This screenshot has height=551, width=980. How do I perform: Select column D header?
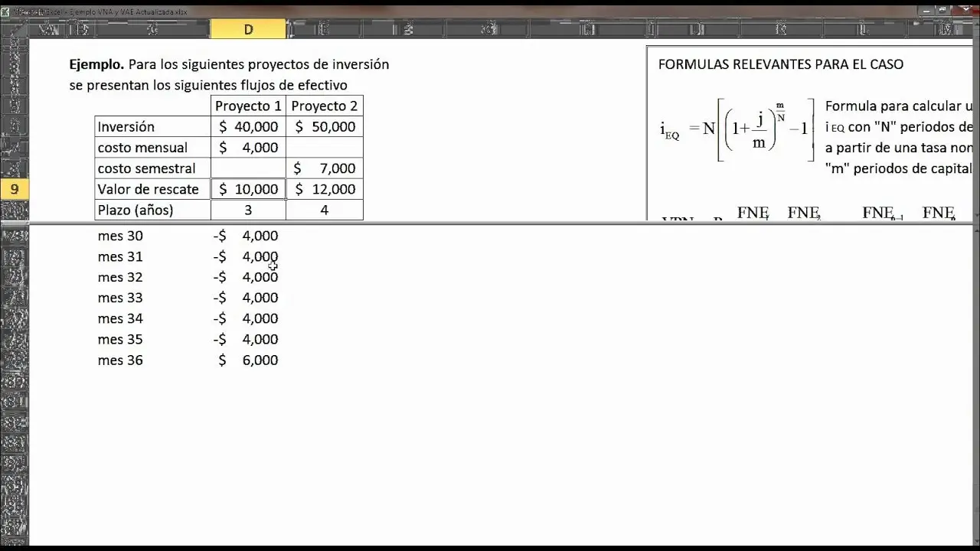(x=248, y=29)
